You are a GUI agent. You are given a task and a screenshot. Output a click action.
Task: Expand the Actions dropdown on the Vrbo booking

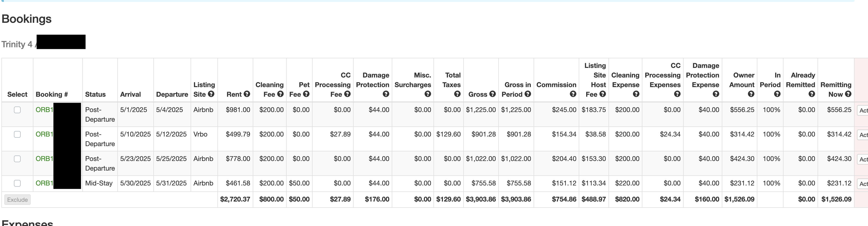863,135
